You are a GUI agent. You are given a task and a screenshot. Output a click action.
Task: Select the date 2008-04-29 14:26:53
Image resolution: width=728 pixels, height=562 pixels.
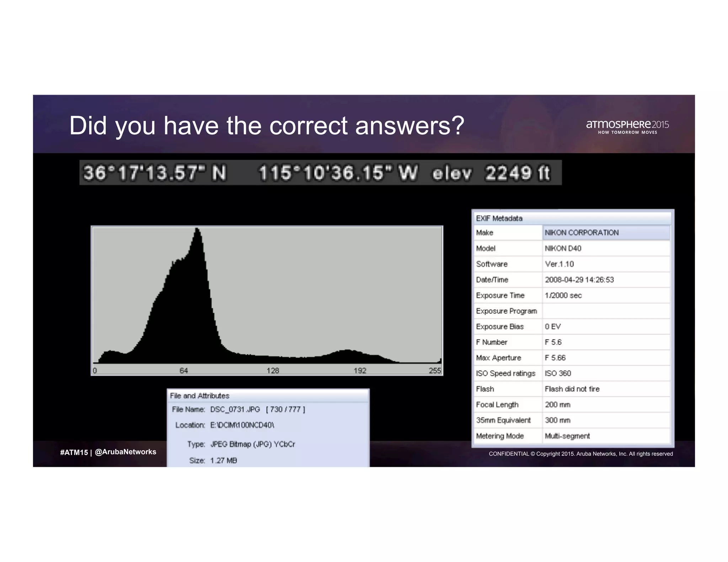pyautogui.click(x=579, y=280)
